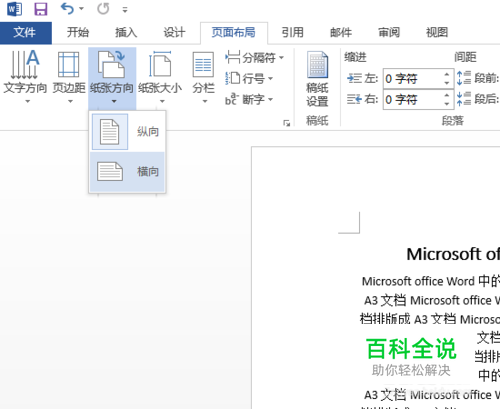The image size is (500, 409).
Task: Click the body line 'Microsoft office Word 中的'
Action: 431,281
